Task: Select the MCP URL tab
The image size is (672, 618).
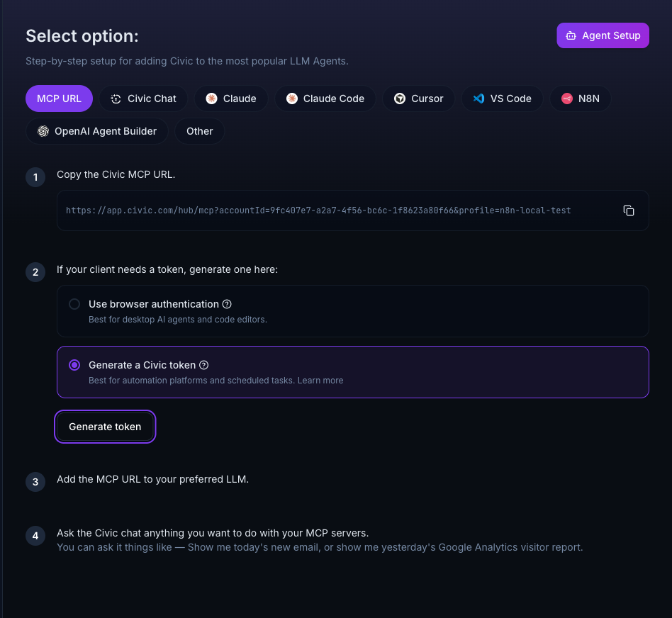Action: tap(59, 99)
